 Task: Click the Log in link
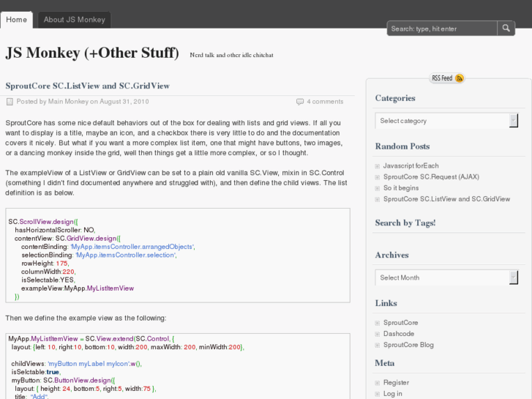[x=393, y=393]
